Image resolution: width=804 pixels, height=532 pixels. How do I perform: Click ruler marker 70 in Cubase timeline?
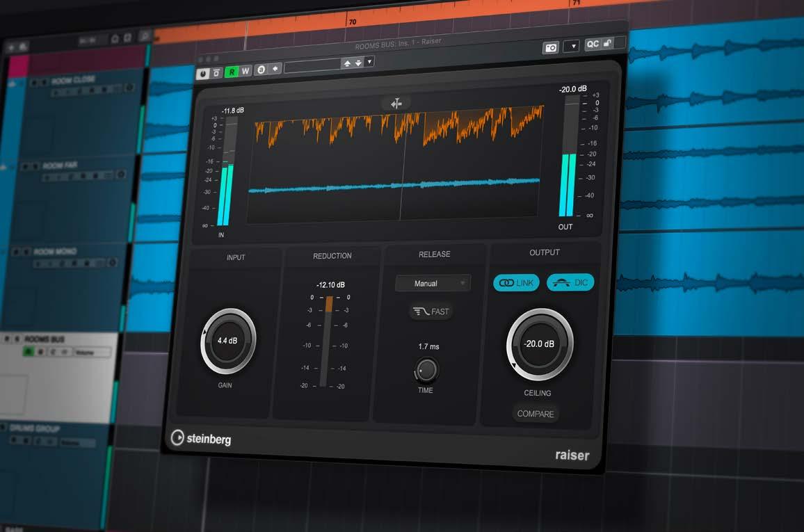(x=352, y=22)
